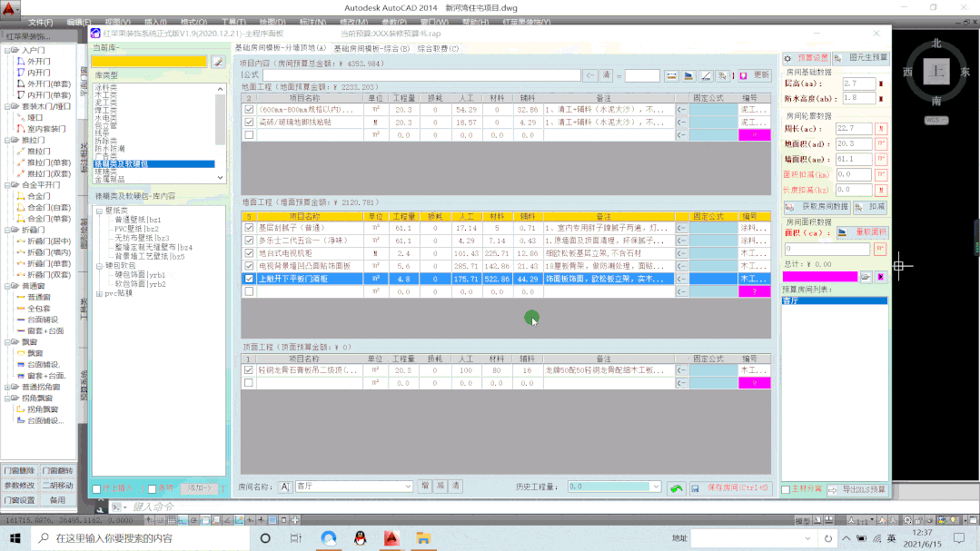Image resolution: width=980 pixels, height=551 pixels.
Task: Uncheck the 瓷砖/玻璃地脚线粘贴 row checkbox
Action: [249, 123]
